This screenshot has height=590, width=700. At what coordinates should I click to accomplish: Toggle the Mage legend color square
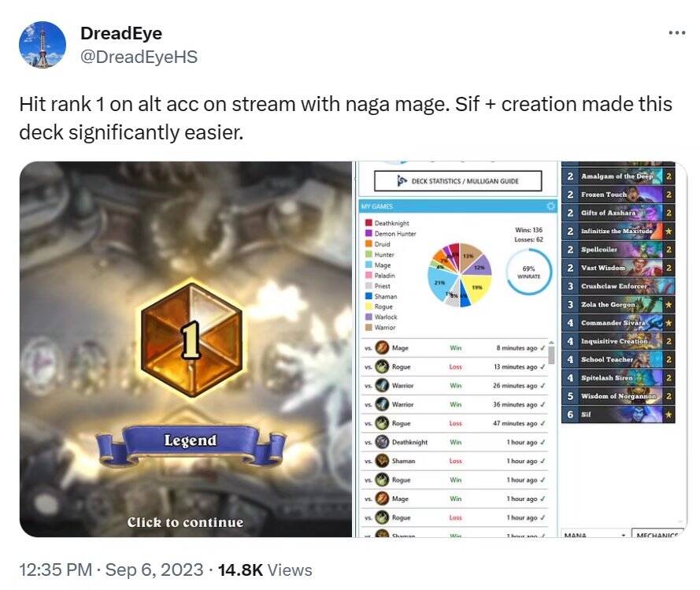[369, 265]
